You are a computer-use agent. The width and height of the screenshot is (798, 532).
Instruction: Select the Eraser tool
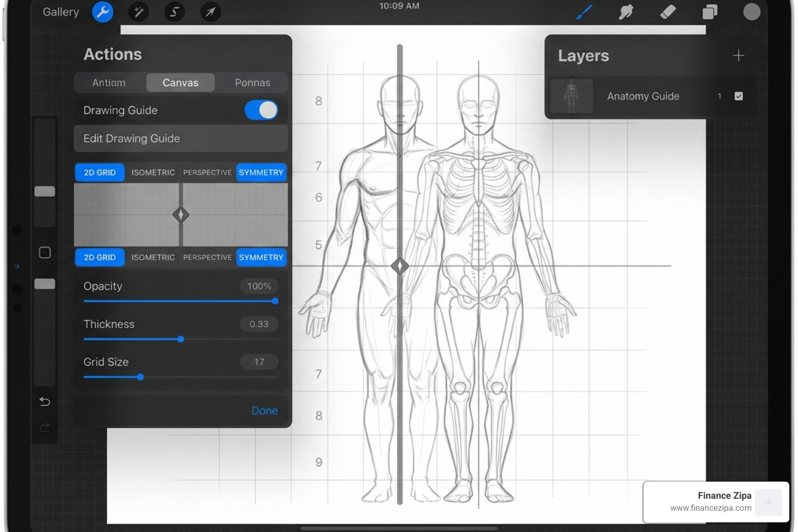[x=668, y=11]
